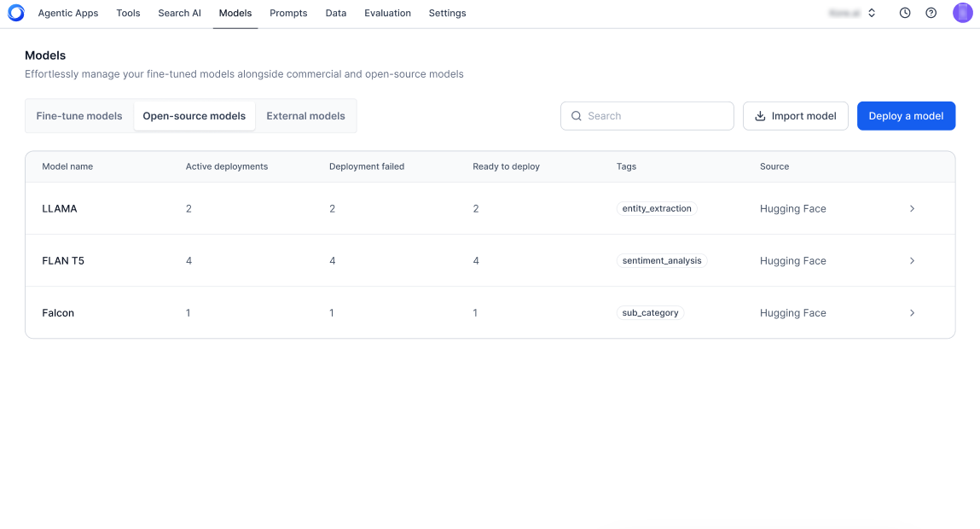The width and height of the screenshot is (980, 529).
Task: Click the app logo icon in the header
Action: coord(15,14)
